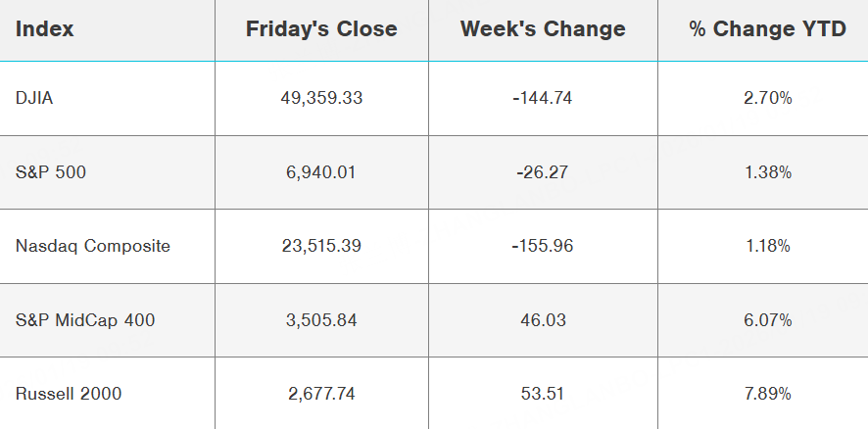Select MidCap 400 weekly change 46.03

tap(543, 320)
